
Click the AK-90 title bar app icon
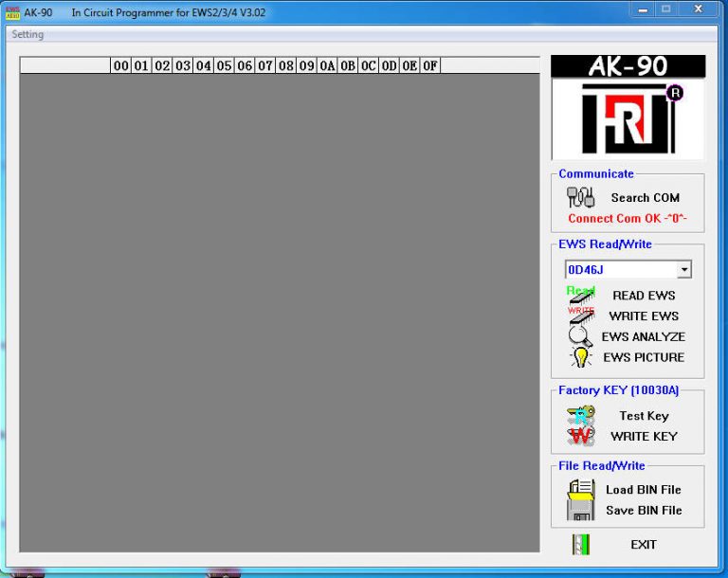[12, 12]
